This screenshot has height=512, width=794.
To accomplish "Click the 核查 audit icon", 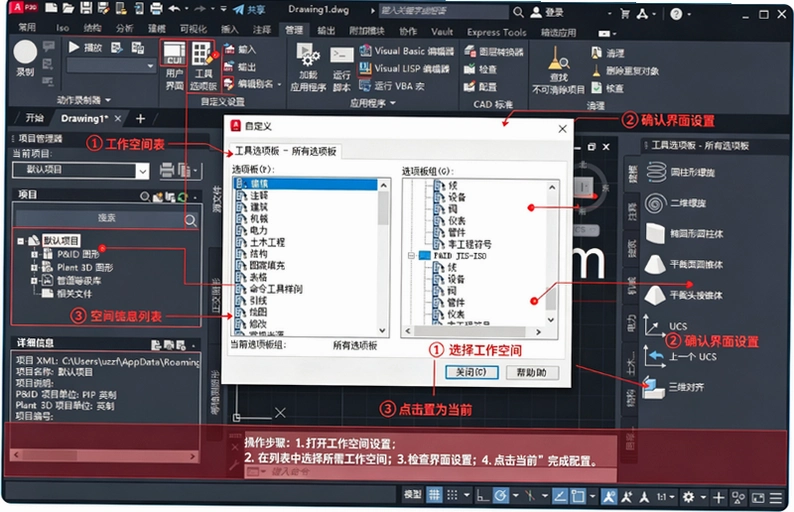I will pyautogui.click(x=597, y=88).
